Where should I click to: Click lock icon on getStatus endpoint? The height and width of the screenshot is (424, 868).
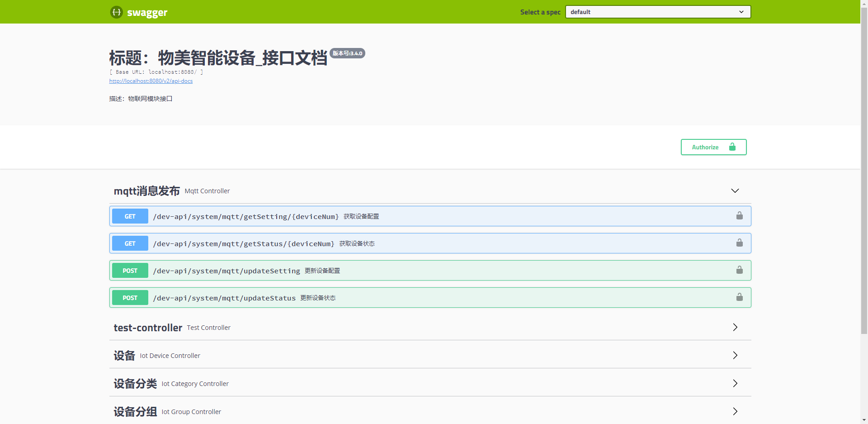739,243
